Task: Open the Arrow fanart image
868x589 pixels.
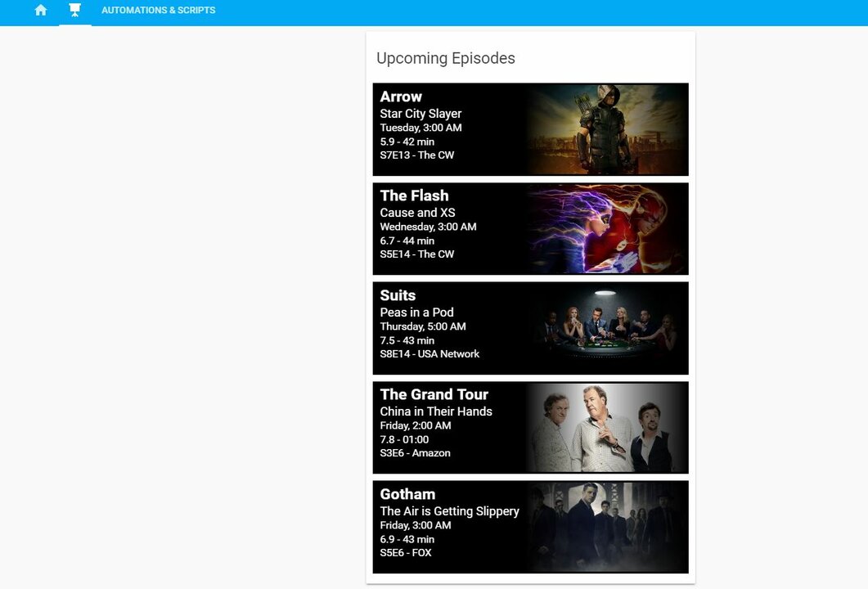Action: click(x=607, y=129)
